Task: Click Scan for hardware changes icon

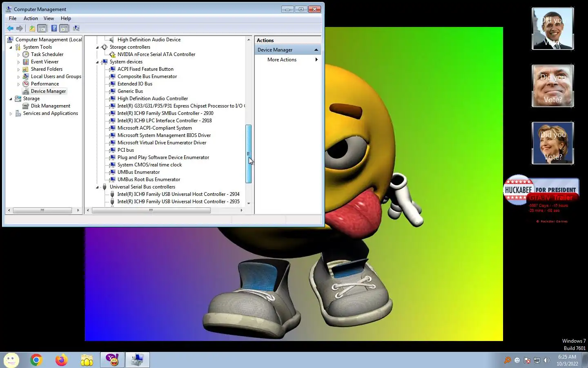Action: click(x=76, y=28)
